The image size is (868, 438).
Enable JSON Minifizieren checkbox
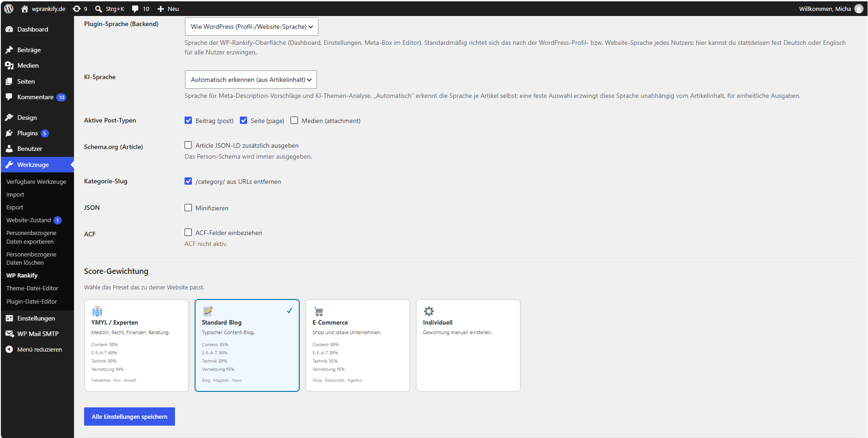click(188, 208)
